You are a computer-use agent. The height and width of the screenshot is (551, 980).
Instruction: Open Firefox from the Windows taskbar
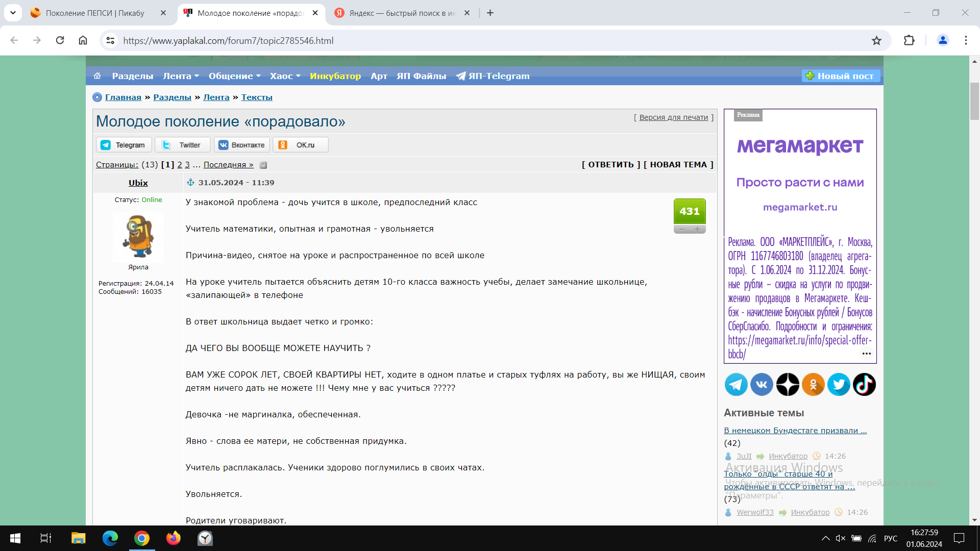pyautogui.click(x=173, y=538)
